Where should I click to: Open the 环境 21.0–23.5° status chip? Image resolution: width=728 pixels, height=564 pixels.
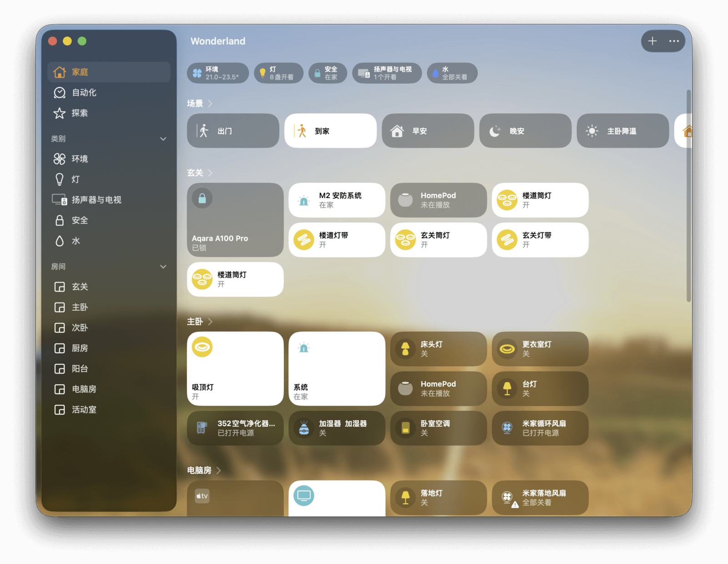tap(217, 73)
